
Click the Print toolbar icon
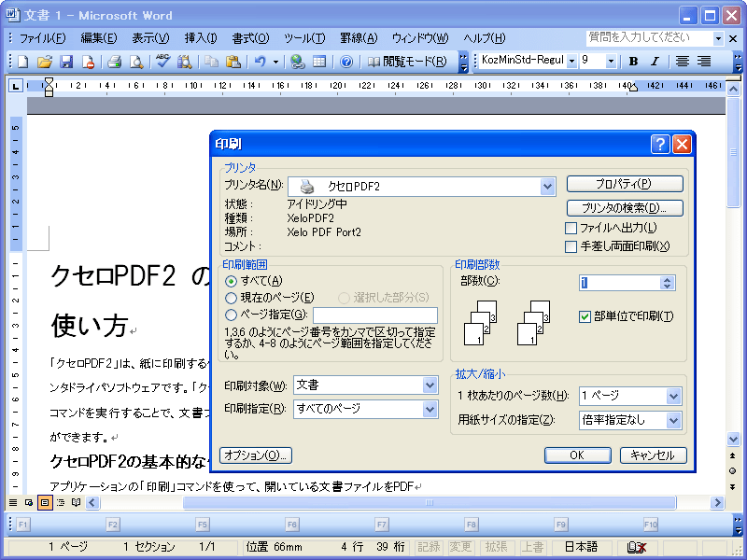(x=114, y=62)
